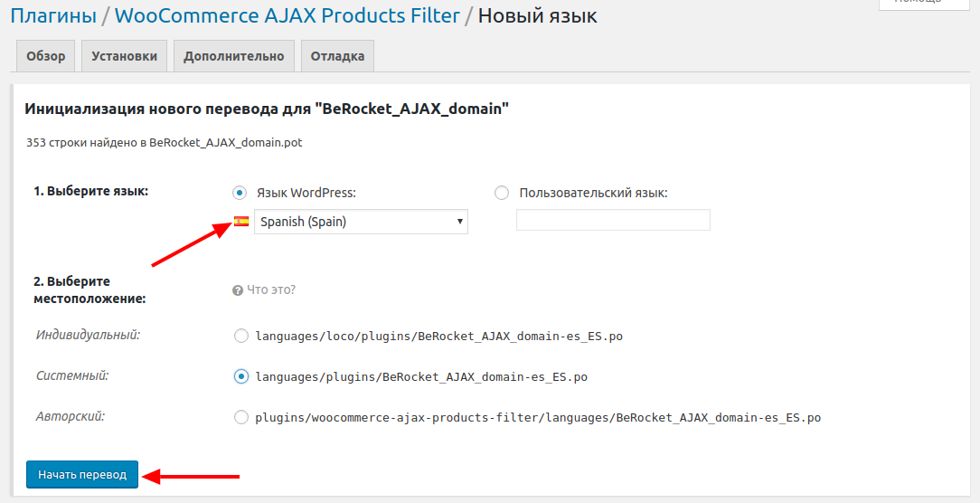This screenshot has width=980, height=503.
Task: Choose the languages/loco/plugins location option
Action: (x=240, y=337)
